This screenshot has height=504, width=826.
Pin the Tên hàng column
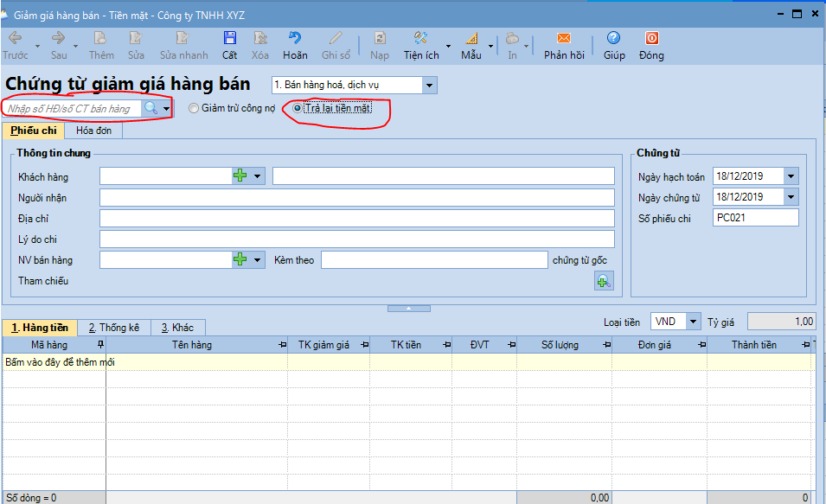[x=282, y=345]
